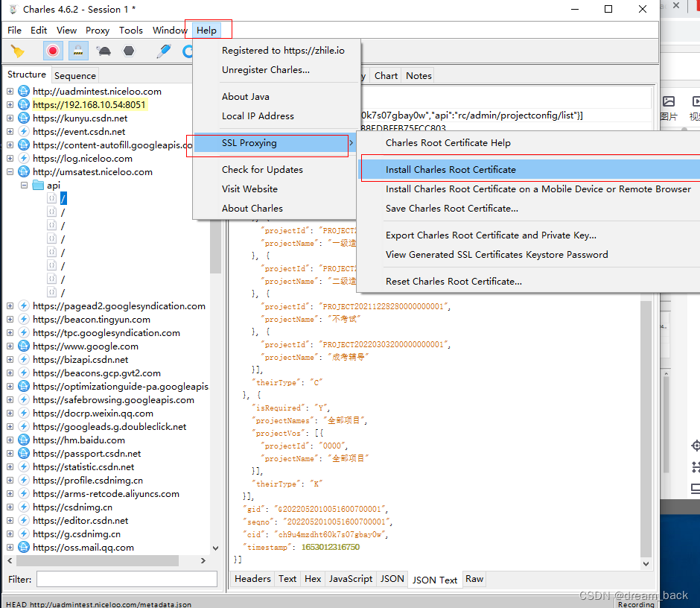Choose Local IP Address menu item
Viewport: 700px width, 608px height.
[258, 115]
